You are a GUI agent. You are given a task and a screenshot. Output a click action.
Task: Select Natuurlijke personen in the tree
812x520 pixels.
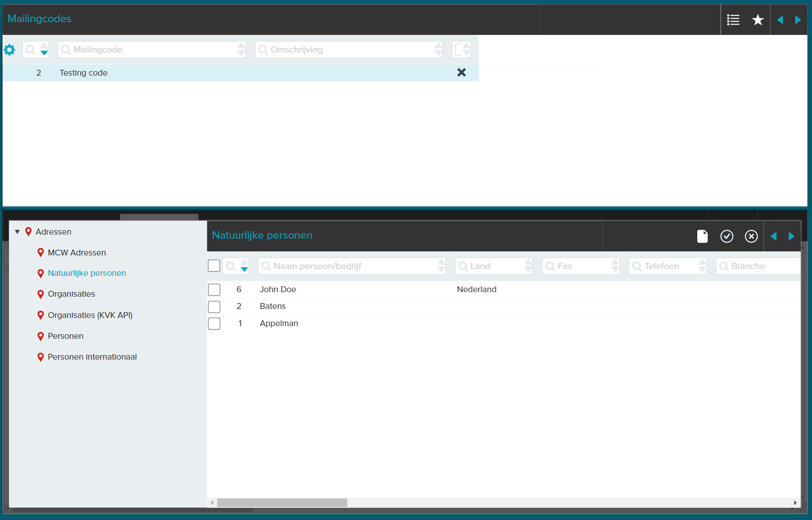pyautogui.click(x=87, y=273)
